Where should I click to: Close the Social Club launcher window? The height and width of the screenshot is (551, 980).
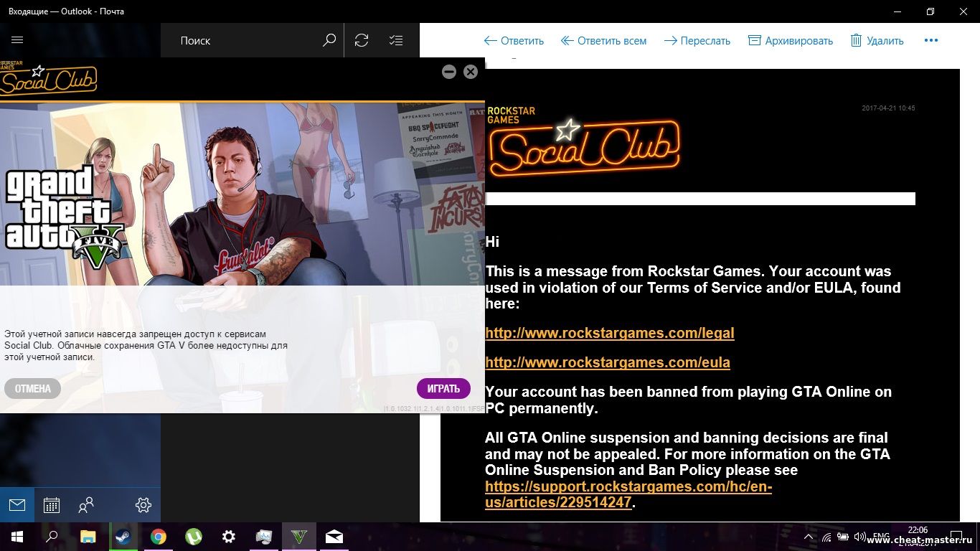pyautogui.click(x=471, y=72)
